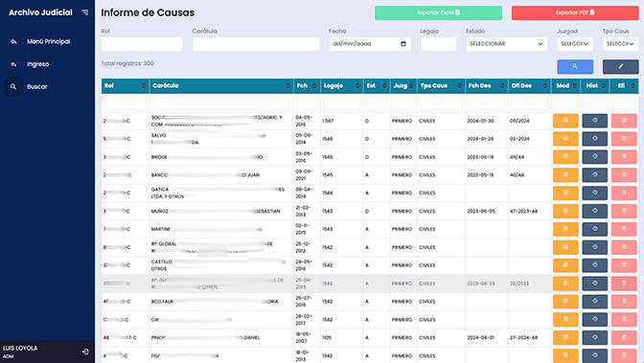
Task: View history of the 76/2023 row
Action: pos(595,284)
